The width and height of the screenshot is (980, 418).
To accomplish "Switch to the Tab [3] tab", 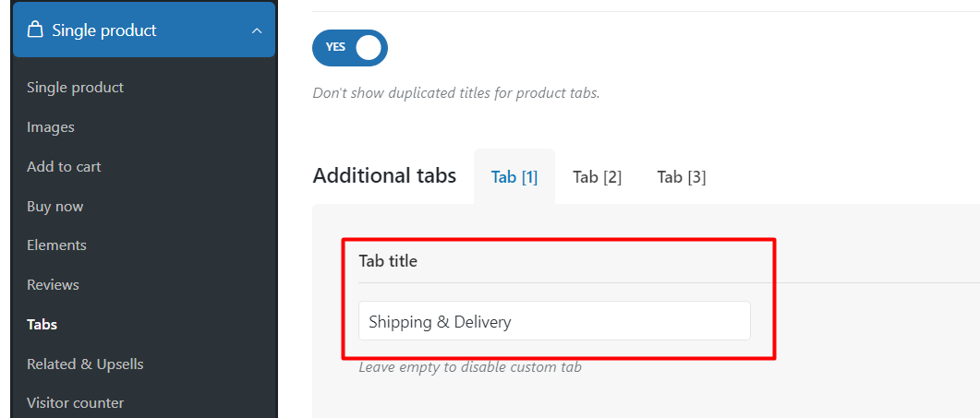I will [682, 177].
